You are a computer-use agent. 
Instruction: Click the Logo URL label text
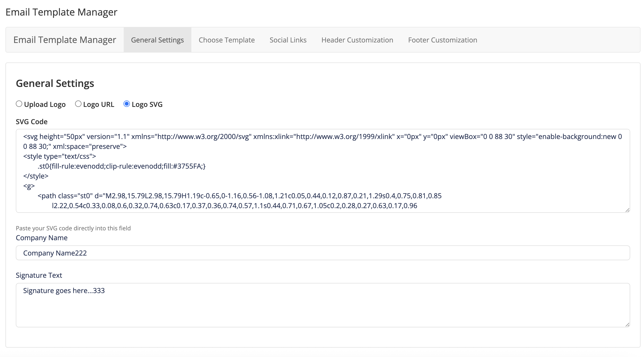[99, 104]
